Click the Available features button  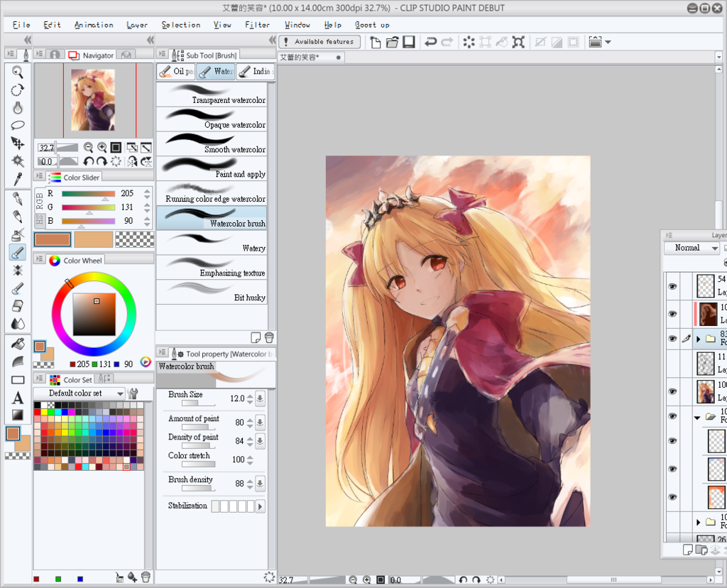click(x=319, y=42)
